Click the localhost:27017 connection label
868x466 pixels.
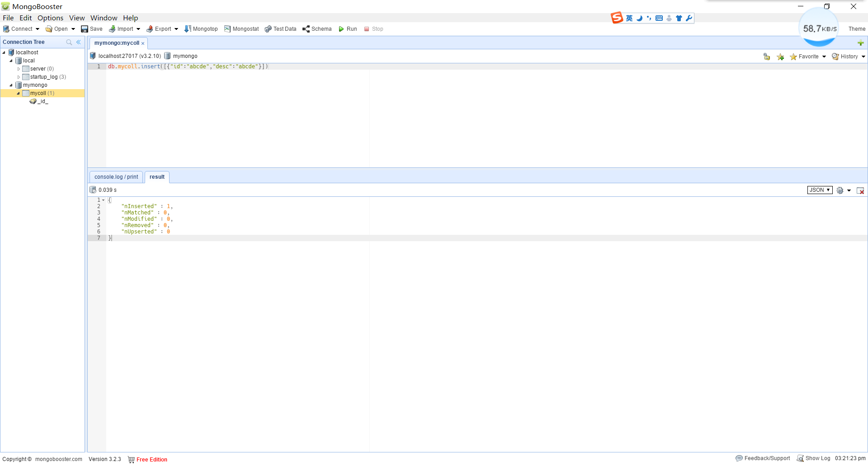[129, 56]
